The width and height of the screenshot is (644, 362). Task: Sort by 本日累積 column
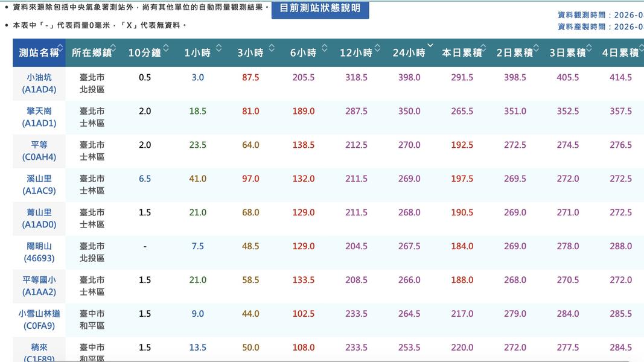coord(462,52)
